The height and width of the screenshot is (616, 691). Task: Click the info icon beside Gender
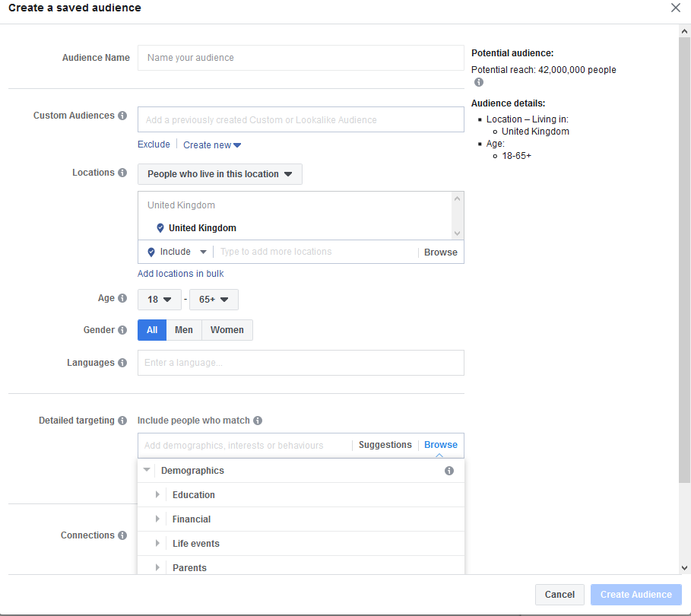[122, 330]
